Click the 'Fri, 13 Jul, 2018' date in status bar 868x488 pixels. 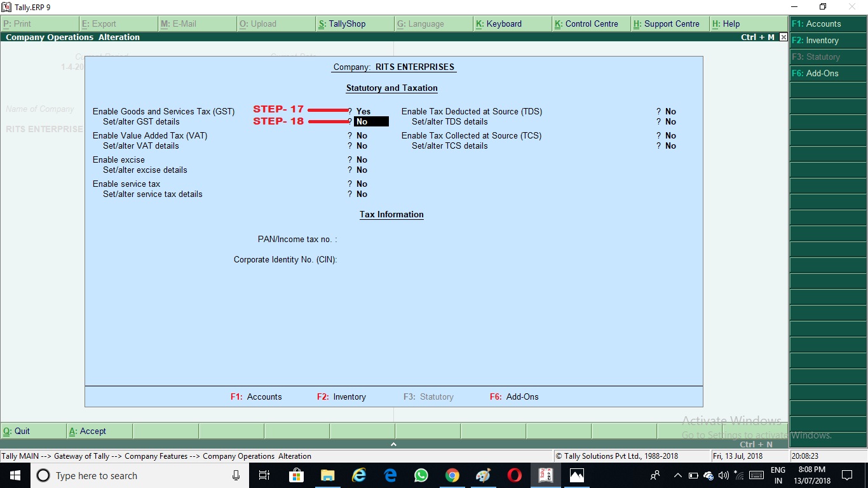(738, 456)
